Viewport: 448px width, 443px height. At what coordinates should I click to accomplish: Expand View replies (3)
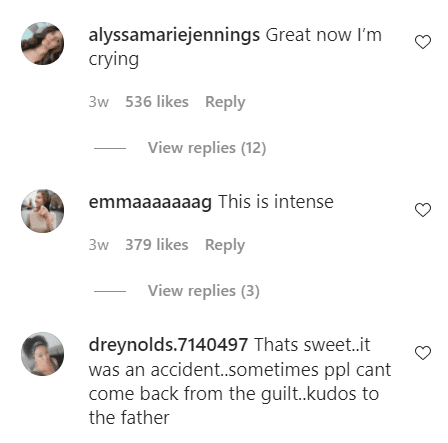click(x=204, y=291)
